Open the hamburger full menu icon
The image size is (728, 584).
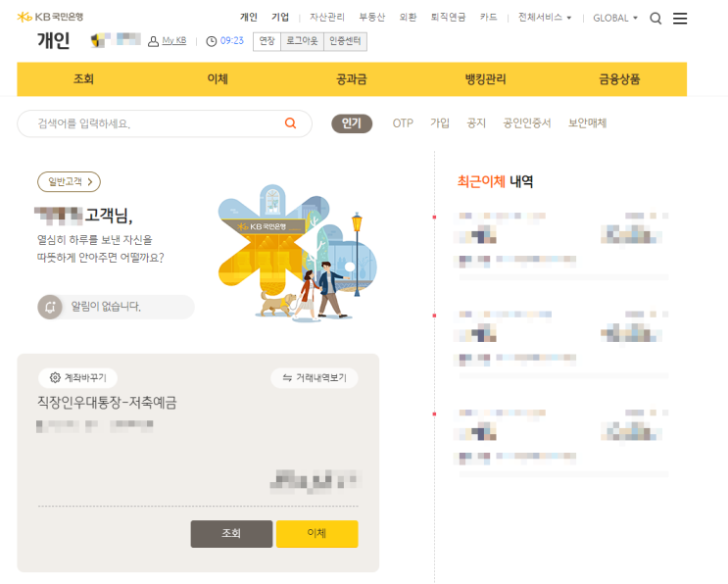click(680, 18)
